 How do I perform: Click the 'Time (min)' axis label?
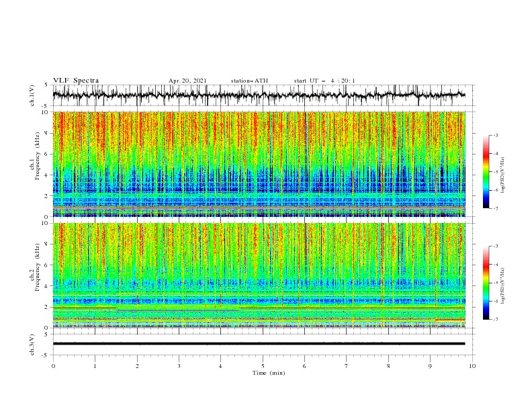coord(269,373)
